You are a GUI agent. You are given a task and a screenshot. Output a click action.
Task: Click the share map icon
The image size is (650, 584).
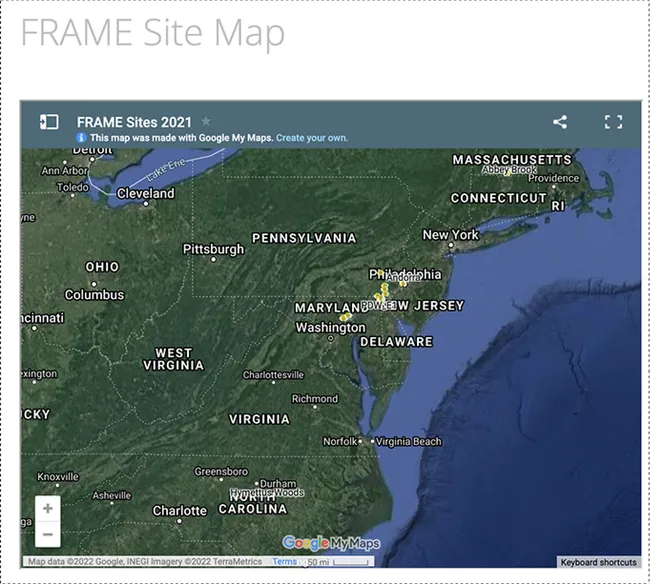(x=560, y=122)
